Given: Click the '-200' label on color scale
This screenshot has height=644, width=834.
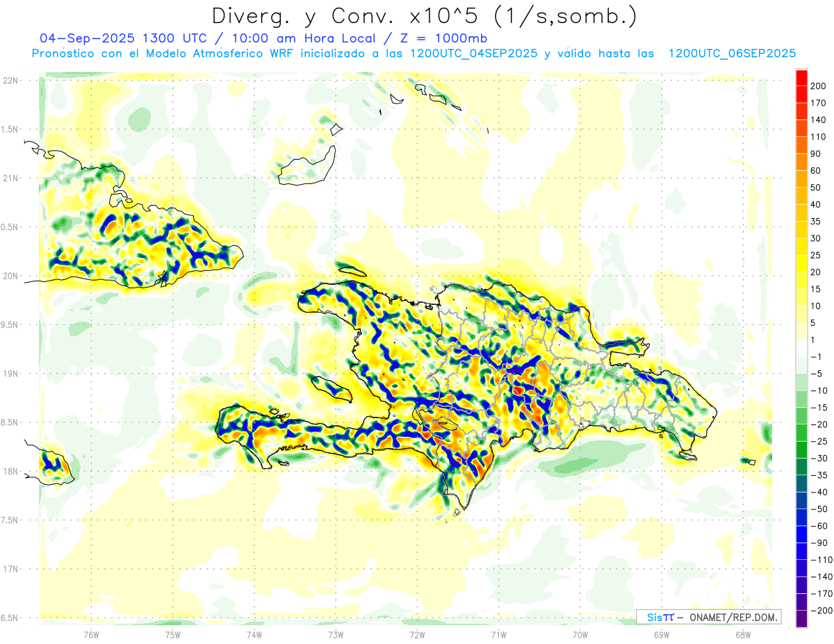Looking at the screenshot, I should tap(817, 611).
